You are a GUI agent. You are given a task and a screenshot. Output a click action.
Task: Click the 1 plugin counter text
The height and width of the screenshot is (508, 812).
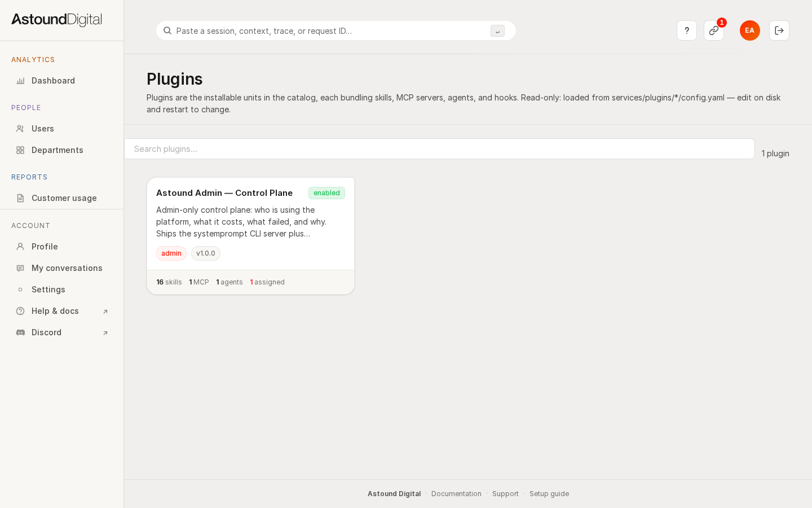(x=775, y=154)
